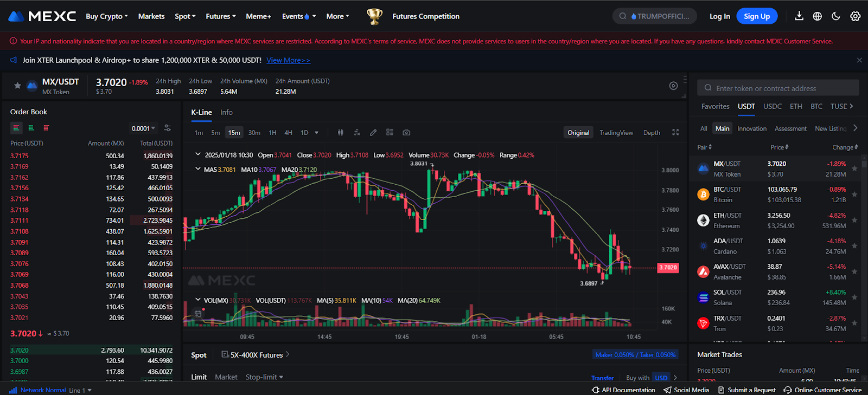Click the search magnifier in header
Viewport: 868px width, 395px height.
coord(623,16)
